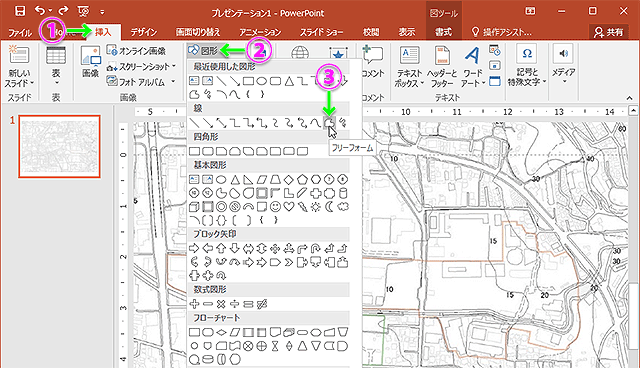Collapse the ribbon with the chevron arrow
The width and height of the screenshot is (640, 368).
(x=629, y=98)
